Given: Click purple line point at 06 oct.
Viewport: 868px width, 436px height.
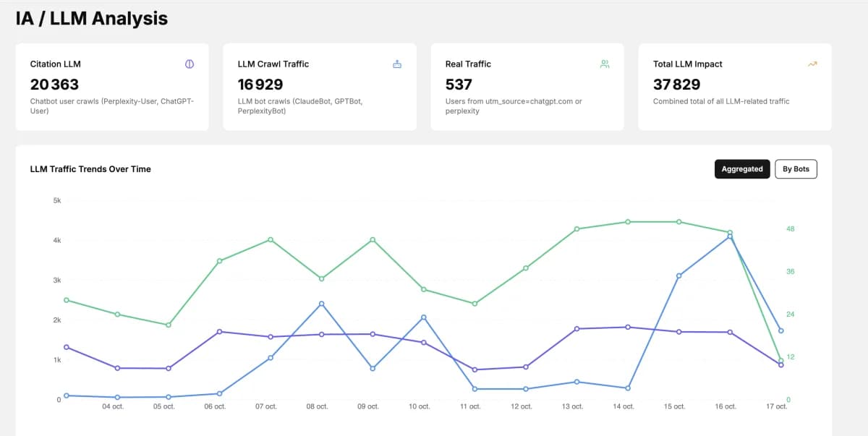Looking at the screenshot, I should click(219, 331).
